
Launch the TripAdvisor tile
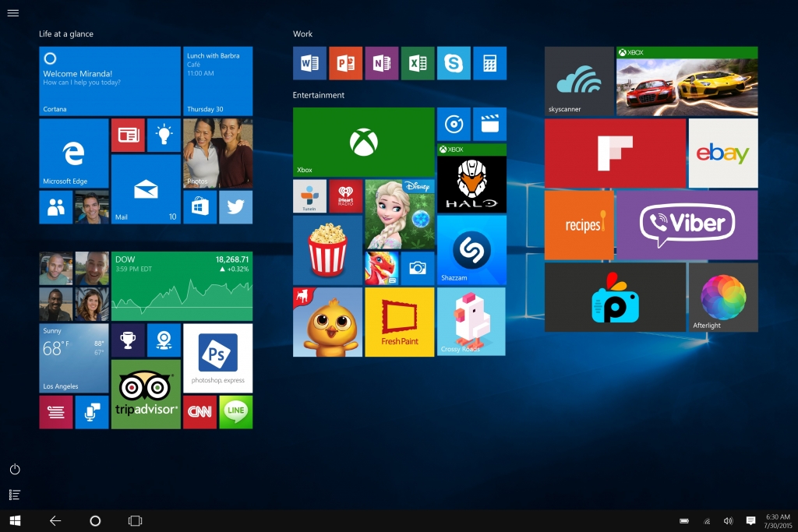(146, 394)
